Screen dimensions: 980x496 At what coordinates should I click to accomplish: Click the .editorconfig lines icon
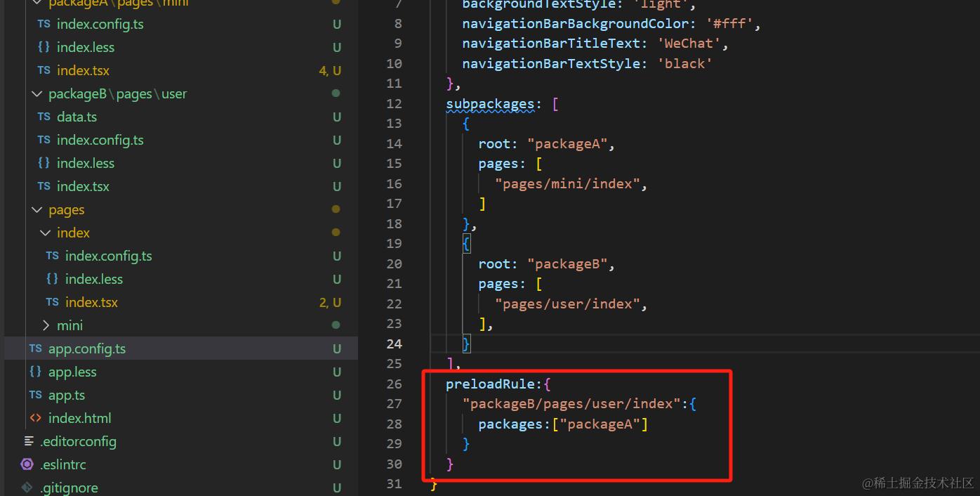click(x=29, y=441)
